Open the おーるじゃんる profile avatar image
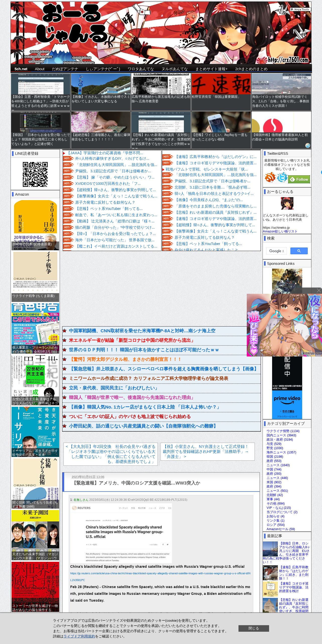Viewport: 322px width, 644px height. pos(287,203)
